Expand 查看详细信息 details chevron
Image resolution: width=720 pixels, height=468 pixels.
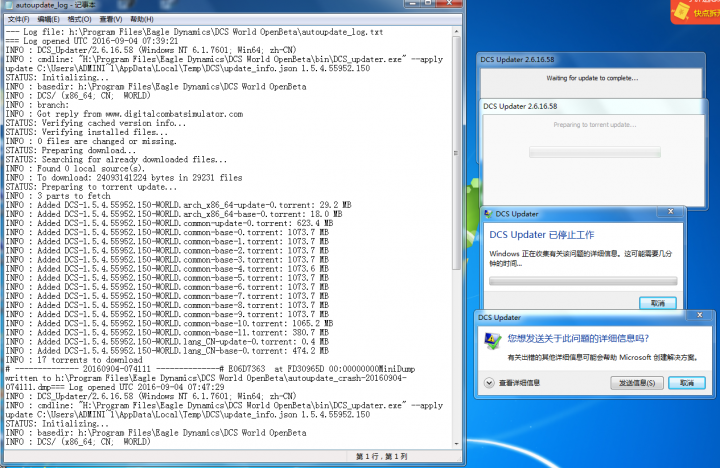pos(490,383)
